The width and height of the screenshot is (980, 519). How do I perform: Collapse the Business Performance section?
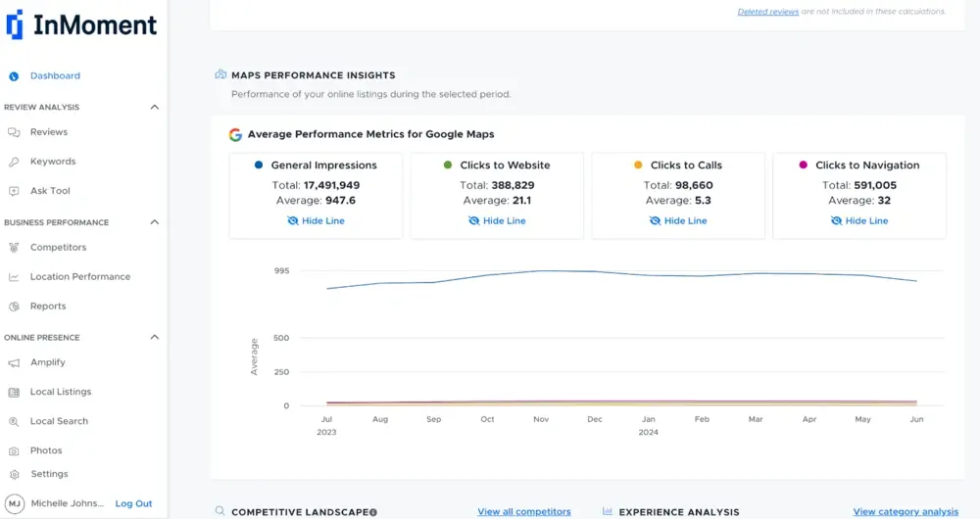click(x=154, y=222)
